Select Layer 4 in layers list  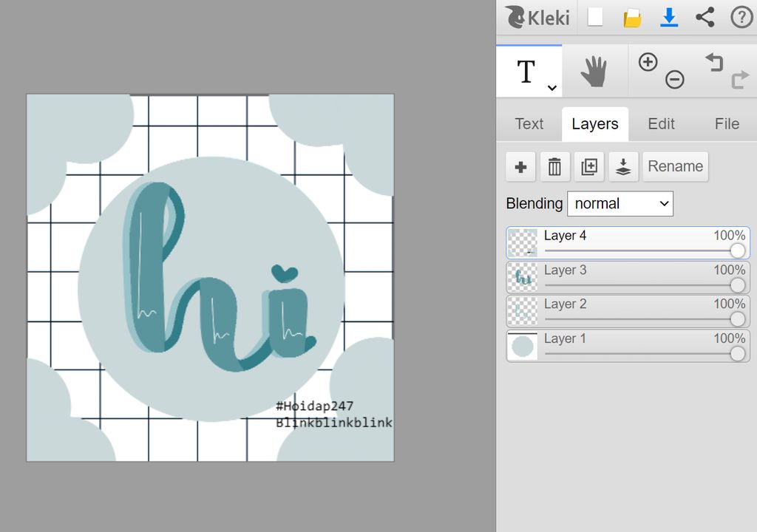pos(628,243)
